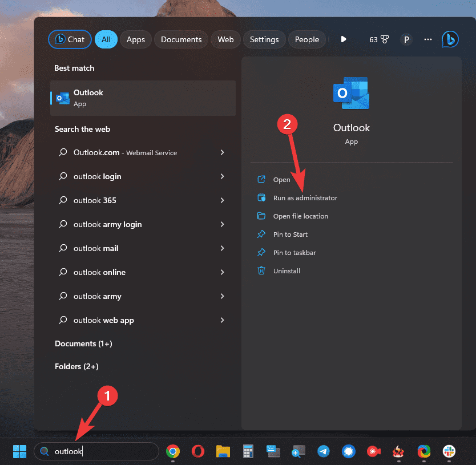Choose Uninstall for Outlook

click(287, 271)
